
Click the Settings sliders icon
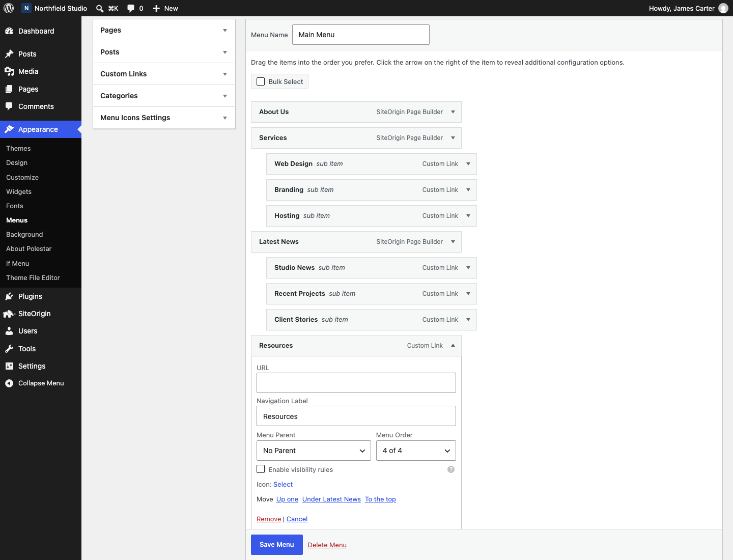pos(9,366)
